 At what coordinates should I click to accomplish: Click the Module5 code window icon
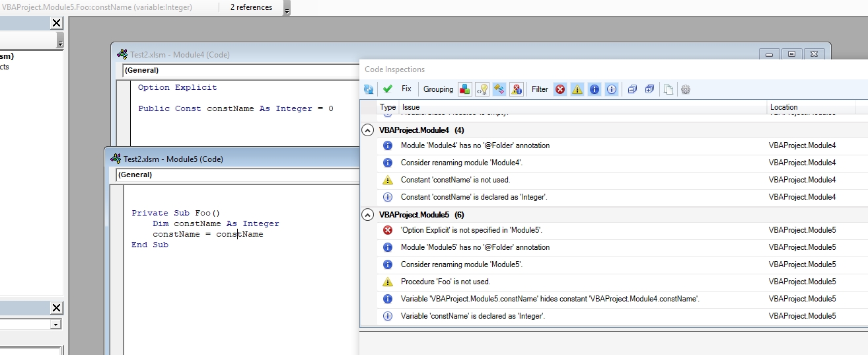[116, 159]
